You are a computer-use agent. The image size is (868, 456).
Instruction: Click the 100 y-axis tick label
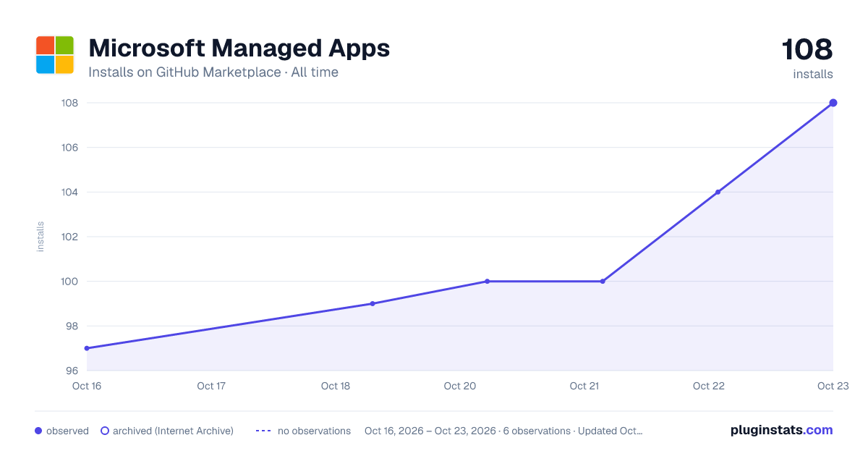(69, 282)
